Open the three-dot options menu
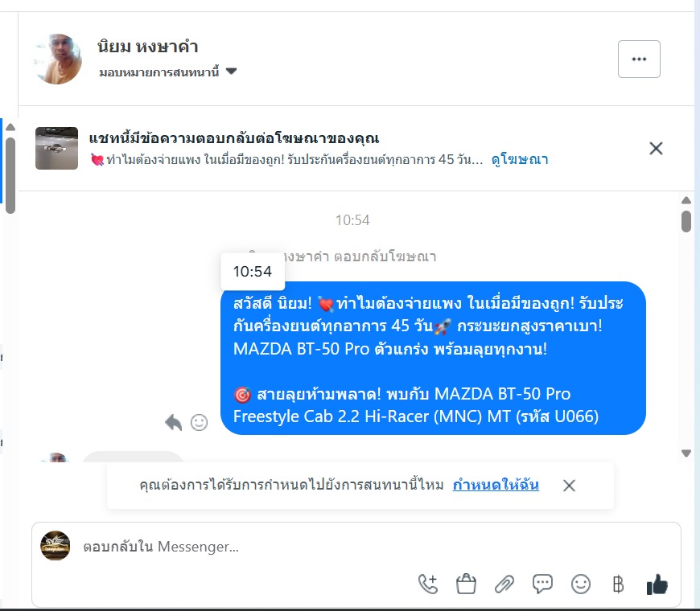700x611 pixels. (639, 59)
